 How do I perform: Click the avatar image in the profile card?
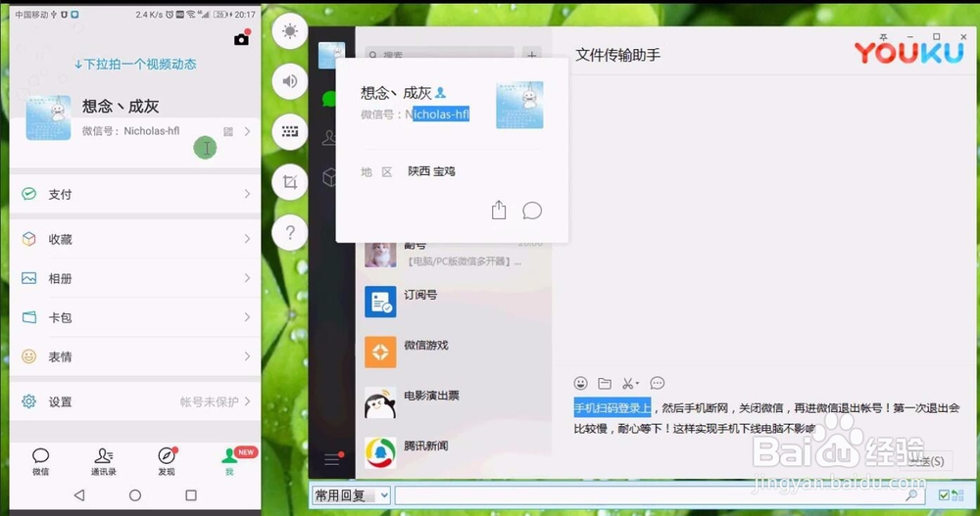point(519,105)
